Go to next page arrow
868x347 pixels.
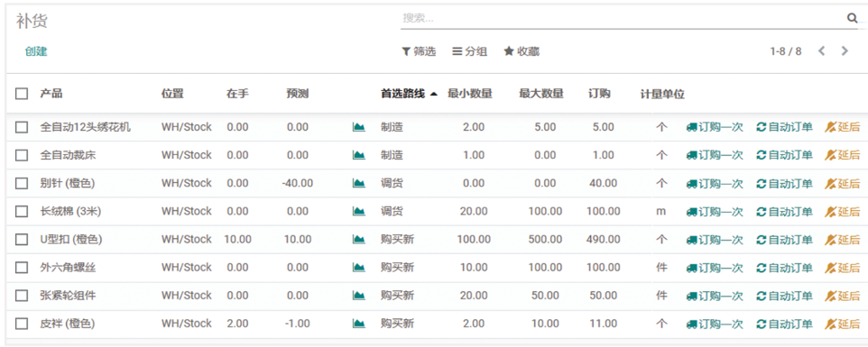coord(845,50)
